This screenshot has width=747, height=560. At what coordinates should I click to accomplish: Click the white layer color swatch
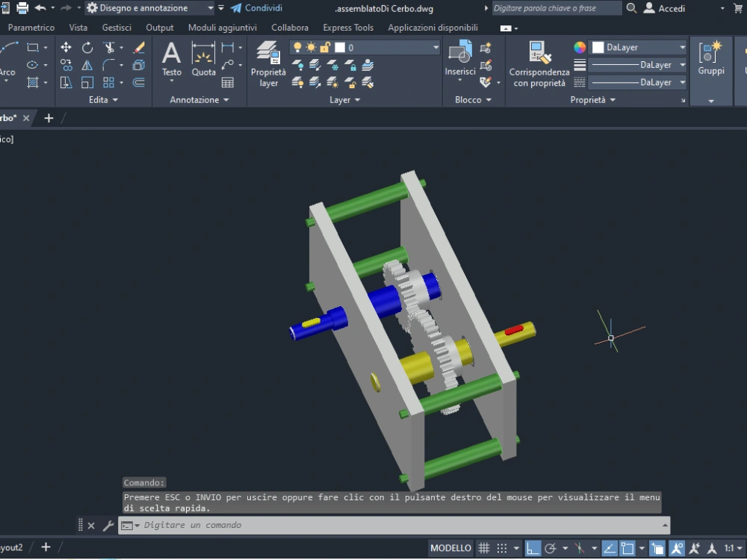tap(340, 46)
